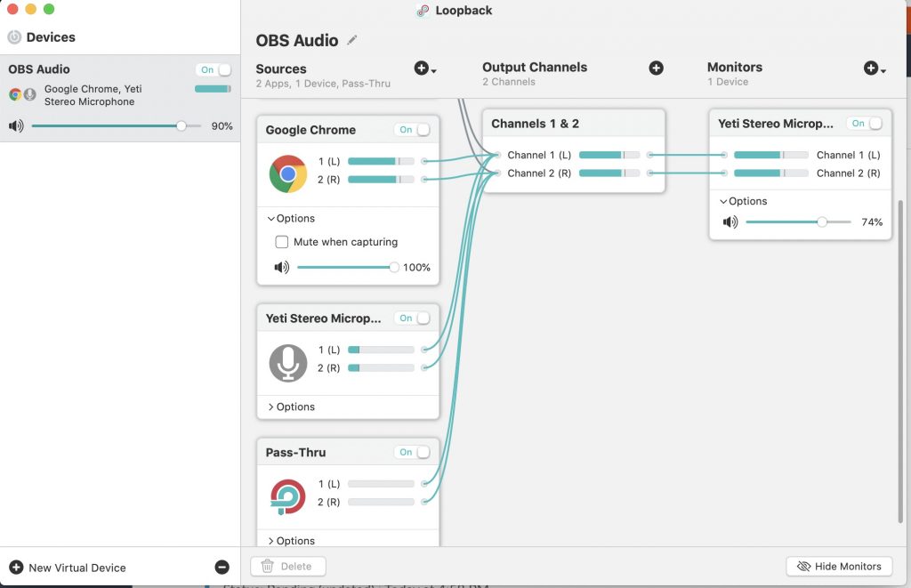
Task: Click the Chrome and mic icons in sidebar
Action: 22,94
